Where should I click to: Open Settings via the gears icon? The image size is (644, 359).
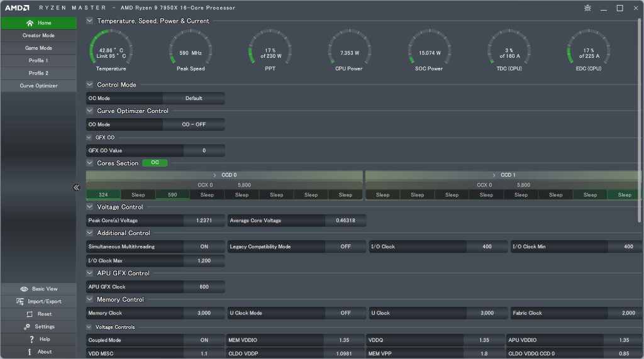click(x=27, y=327)
